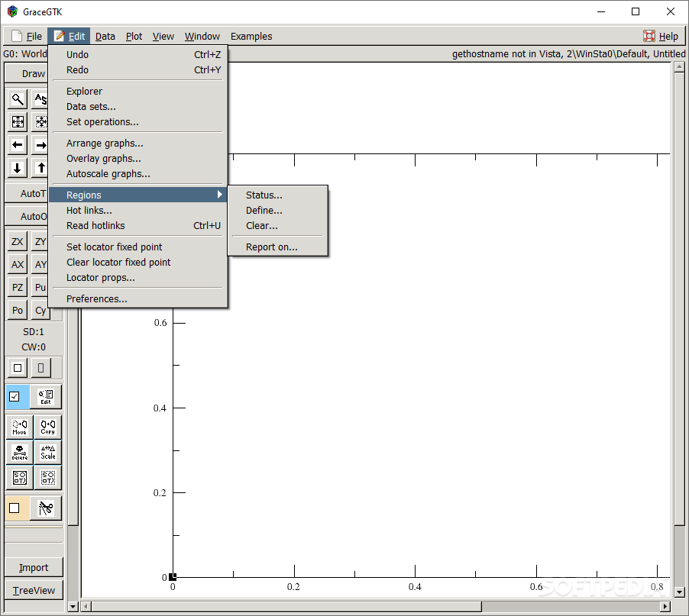Click the solid-bordered shapes selection icon
The height and width of the screenshot is (616, 689).
(19, 478)
